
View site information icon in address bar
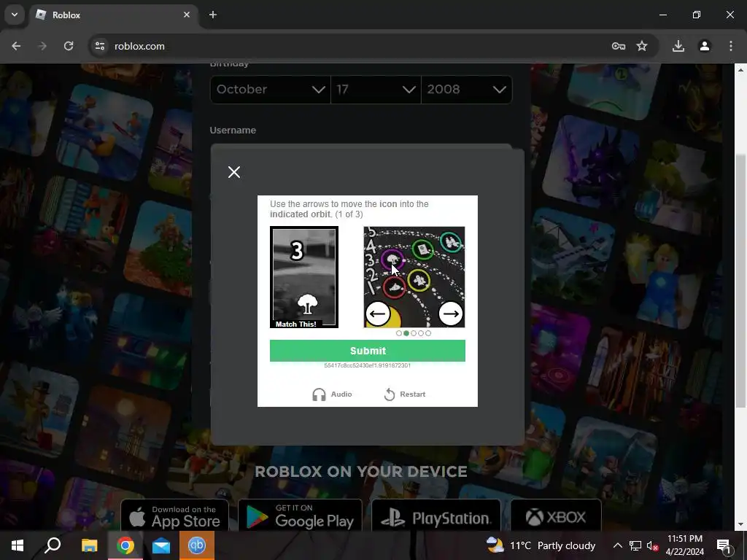coord(99,46)
